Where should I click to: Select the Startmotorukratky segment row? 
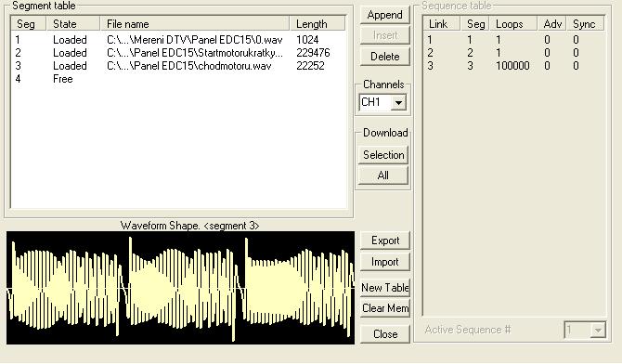click(178, 53)
